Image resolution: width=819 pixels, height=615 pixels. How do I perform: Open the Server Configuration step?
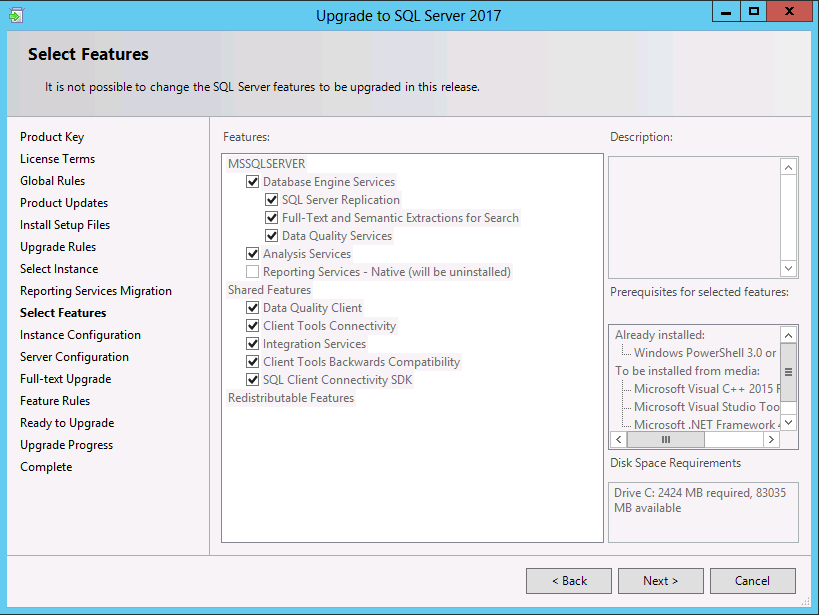point(75,357)
